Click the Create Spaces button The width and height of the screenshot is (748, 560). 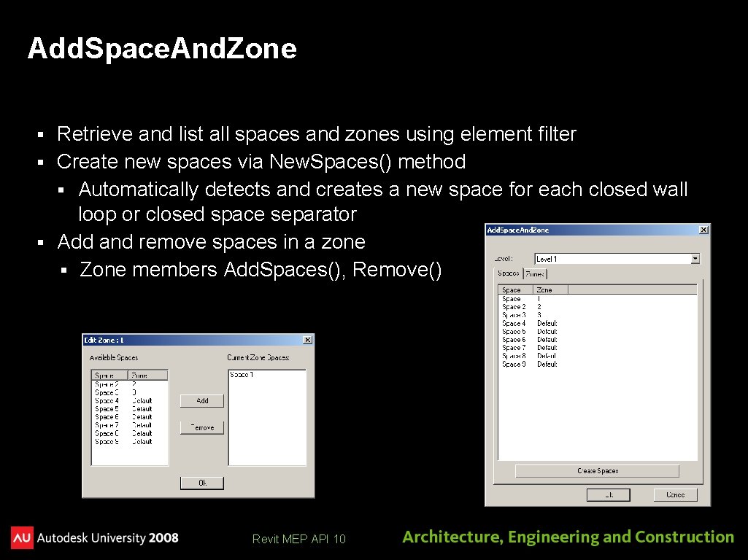click(597, 471)
